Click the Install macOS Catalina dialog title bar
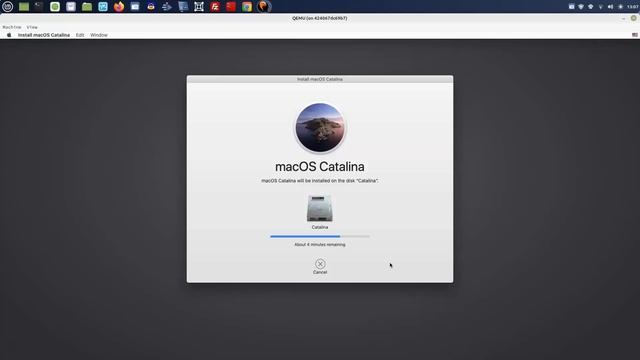The image size is (640, 360). (x=320, y=79)
